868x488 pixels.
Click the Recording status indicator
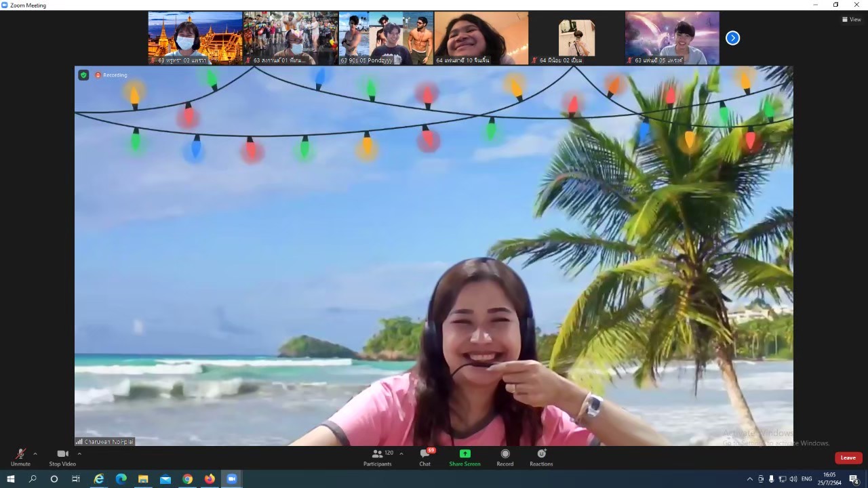tap(111, 75)
